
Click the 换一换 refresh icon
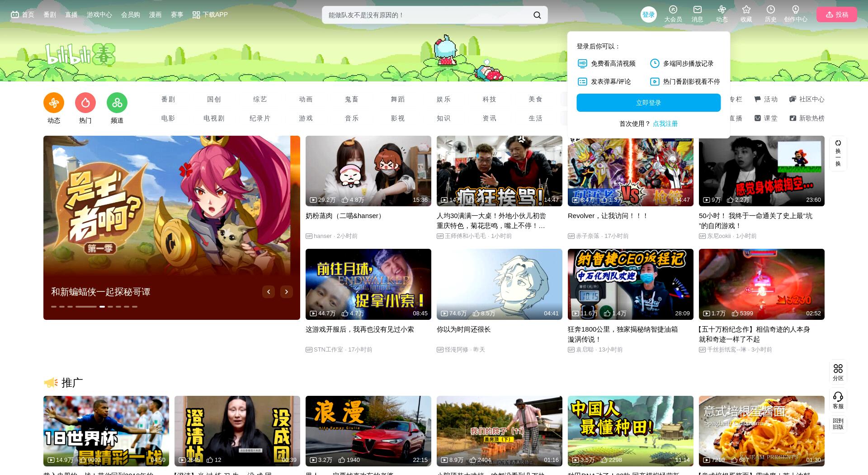(838, 143)
